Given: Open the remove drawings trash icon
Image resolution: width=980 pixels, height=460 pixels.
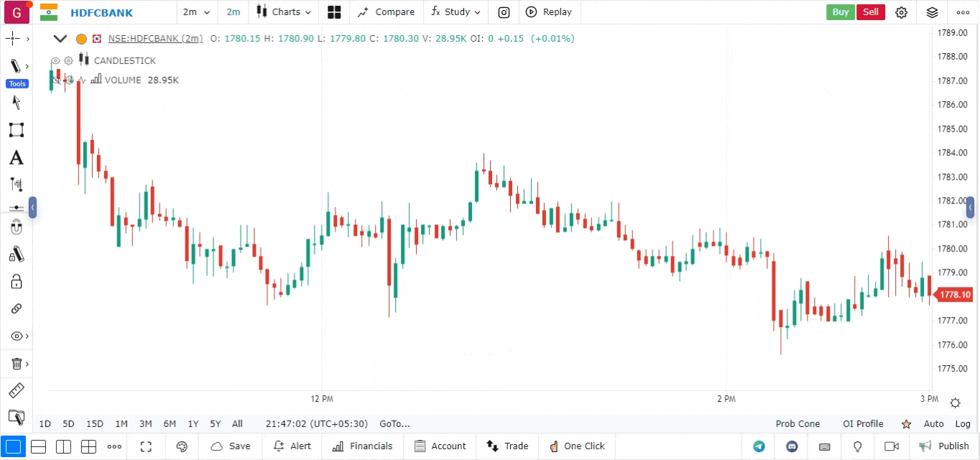Looking at the screenshot, I should coord(16,364).
